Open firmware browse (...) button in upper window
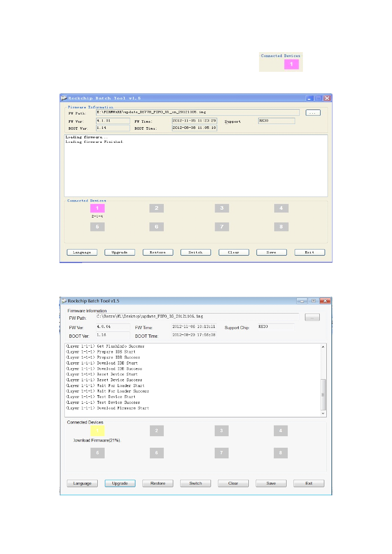The image size is (392, 554). pos(313,112)
